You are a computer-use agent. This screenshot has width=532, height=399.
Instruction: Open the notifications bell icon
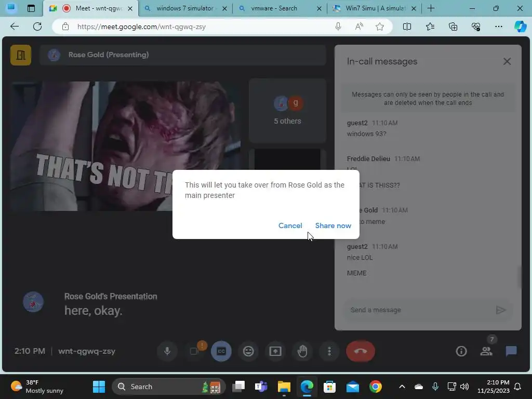click(518, 387)
